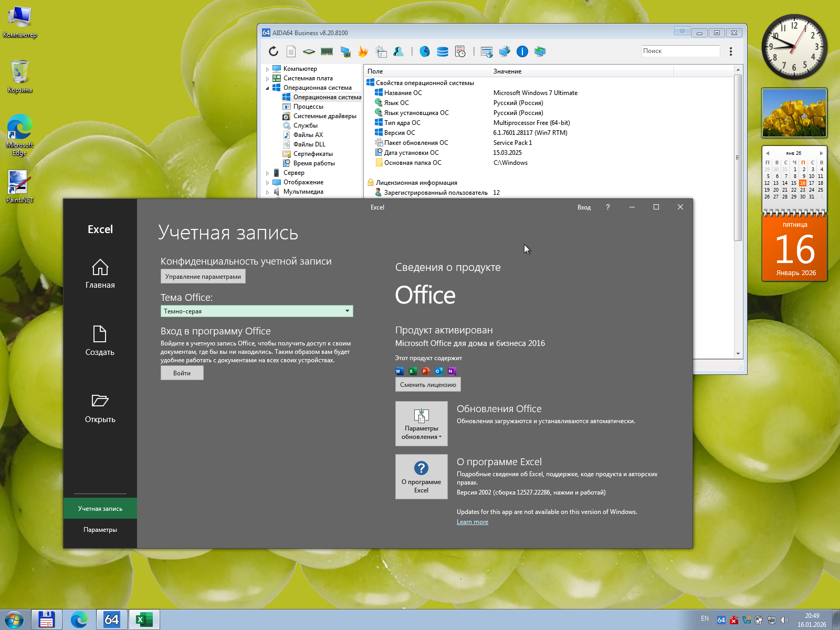Click the blue info icon in AIDA64

click(x=522, y=51)
